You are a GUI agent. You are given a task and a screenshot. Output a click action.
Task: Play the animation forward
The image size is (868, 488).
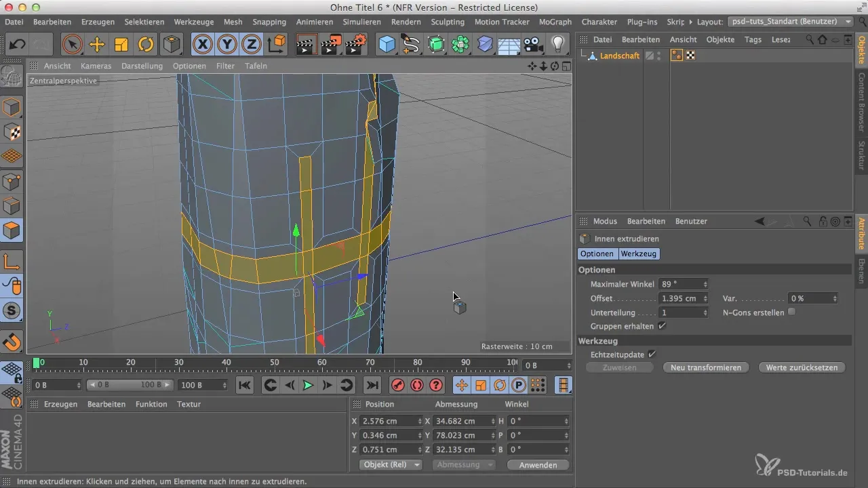[x=307, y=385]
